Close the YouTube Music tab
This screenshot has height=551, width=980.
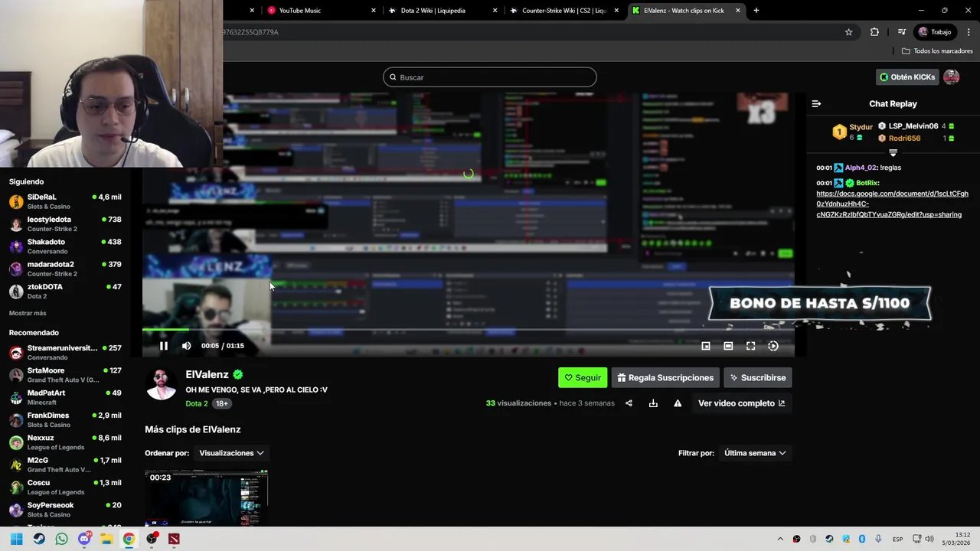click(374, 11)
